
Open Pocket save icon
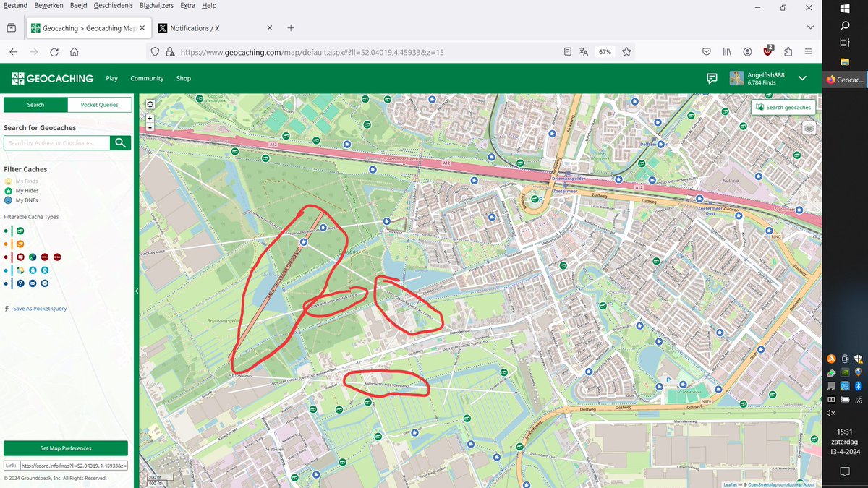click(707, 52)
